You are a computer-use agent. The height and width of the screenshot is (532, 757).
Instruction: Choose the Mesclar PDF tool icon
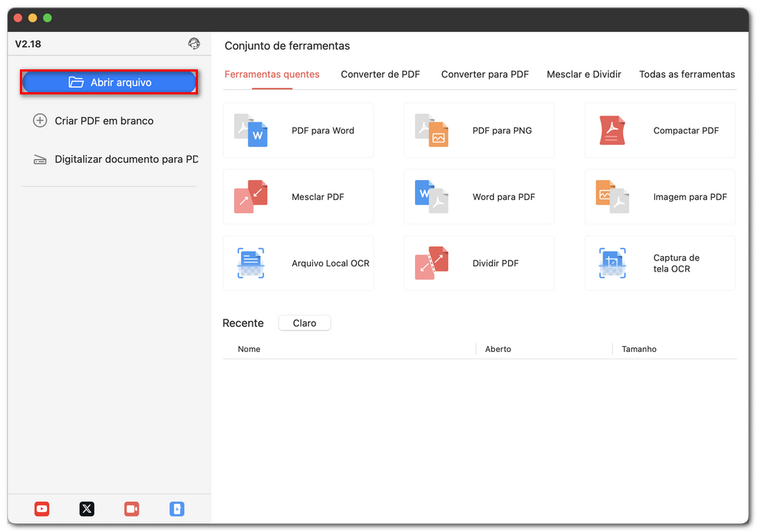click(x=251, y=197)
